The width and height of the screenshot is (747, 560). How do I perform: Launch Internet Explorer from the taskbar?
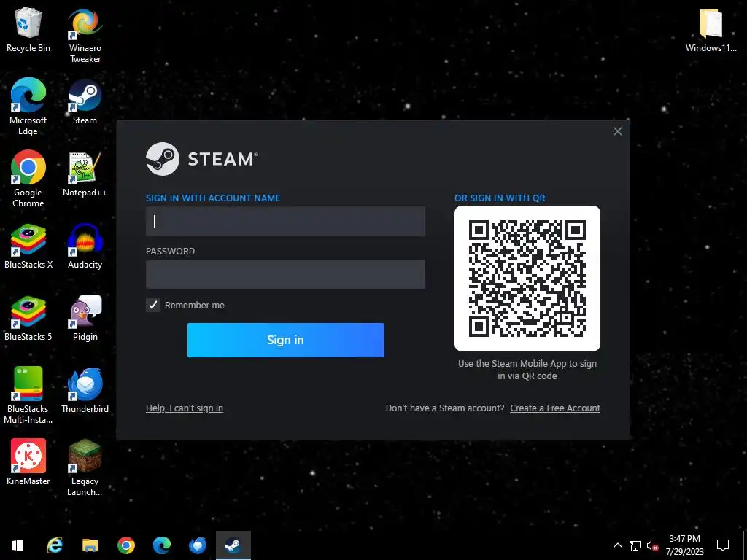(x=54, y=545)
